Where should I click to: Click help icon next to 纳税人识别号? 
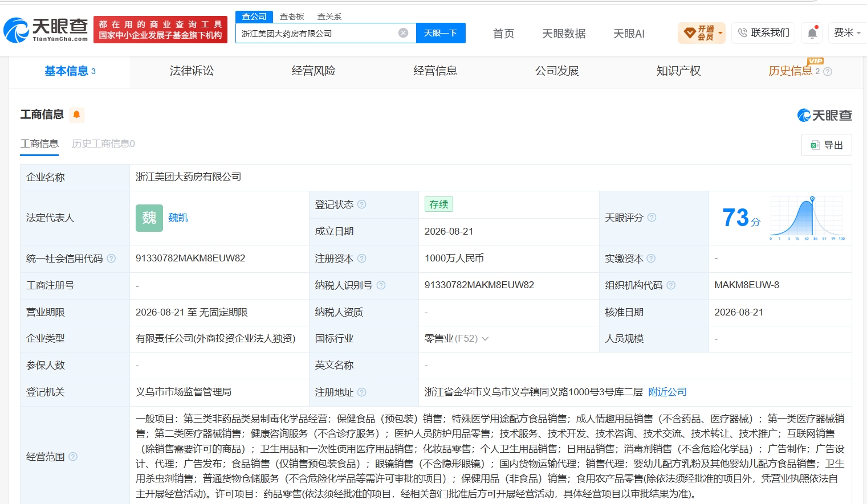[381, 285]
